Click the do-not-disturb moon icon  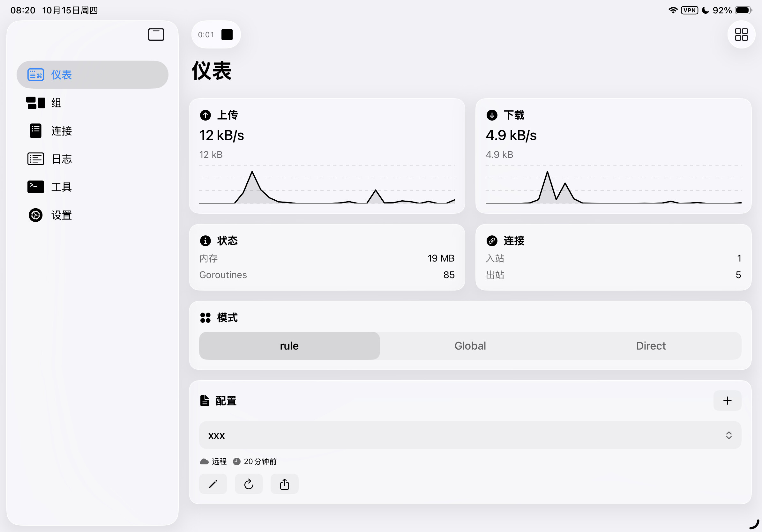(705, 10)
